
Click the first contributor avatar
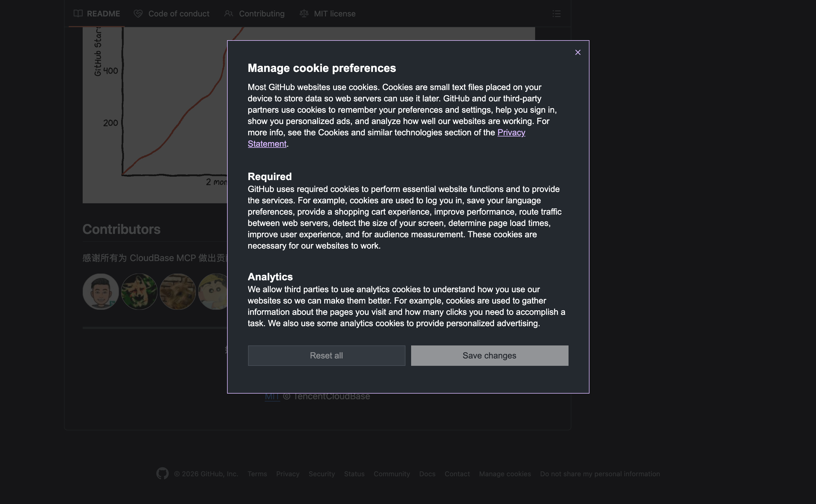tap(101, 292)
